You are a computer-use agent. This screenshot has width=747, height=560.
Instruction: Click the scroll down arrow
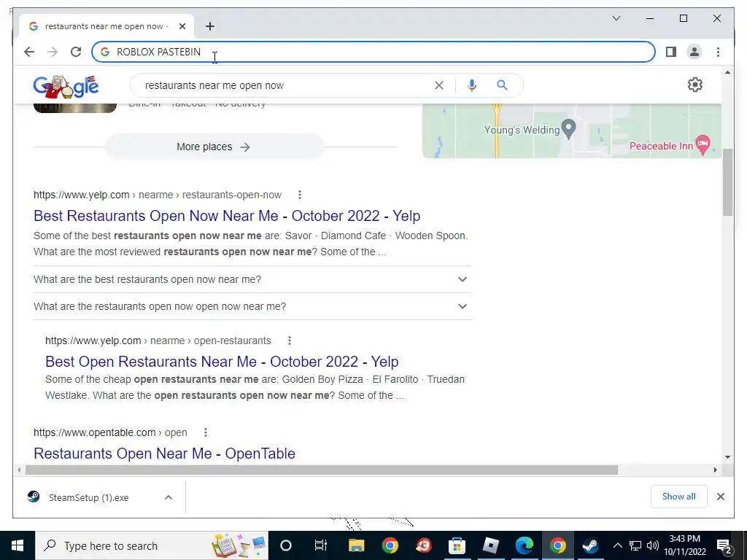[727, 457]
